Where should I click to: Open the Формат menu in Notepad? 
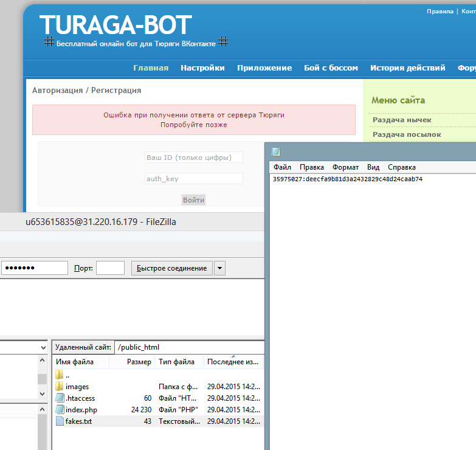click(345, 167)
